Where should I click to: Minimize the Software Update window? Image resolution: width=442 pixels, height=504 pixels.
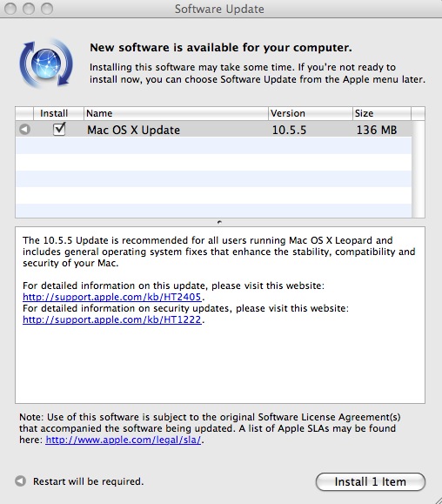(x=29, y=9)
